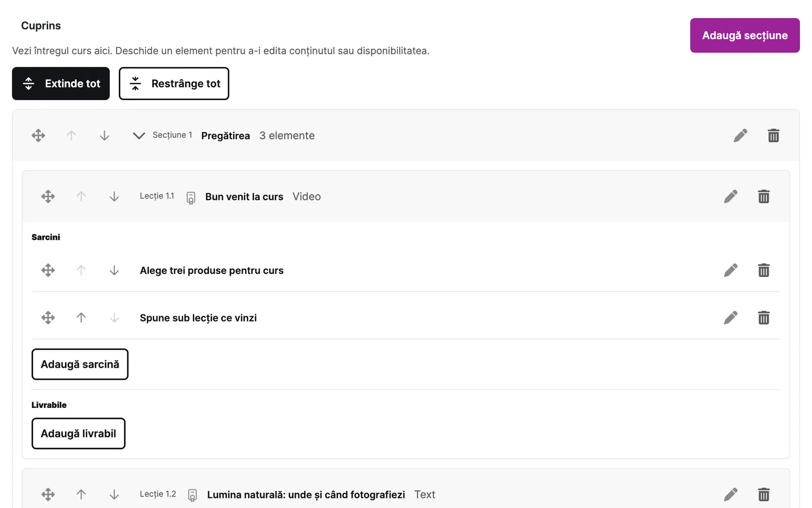Click the task text Alege trei produse pentru curs

click(212, 270)
